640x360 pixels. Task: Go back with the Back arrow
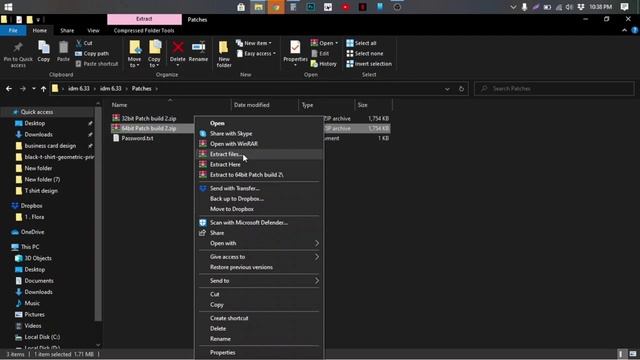tap(9, 89)
